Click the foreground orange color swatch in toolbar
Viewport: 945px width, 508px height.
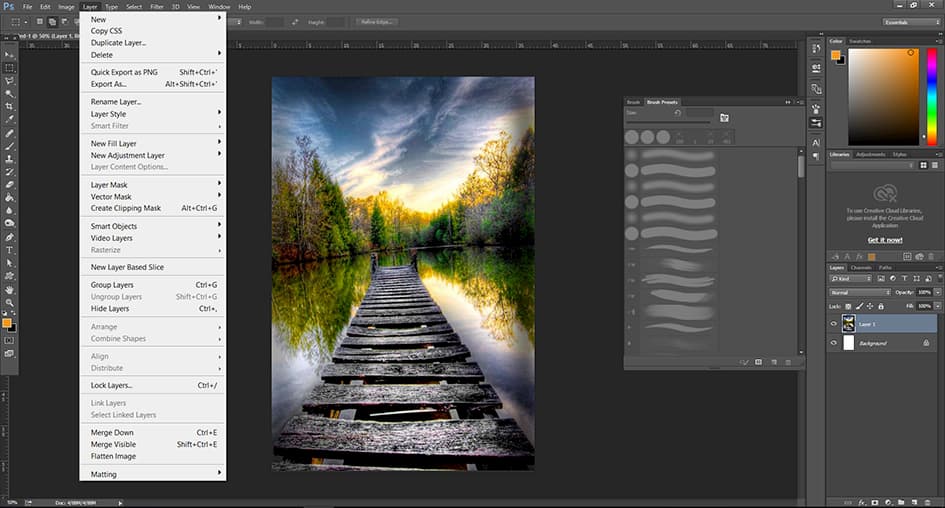[8, 323]
